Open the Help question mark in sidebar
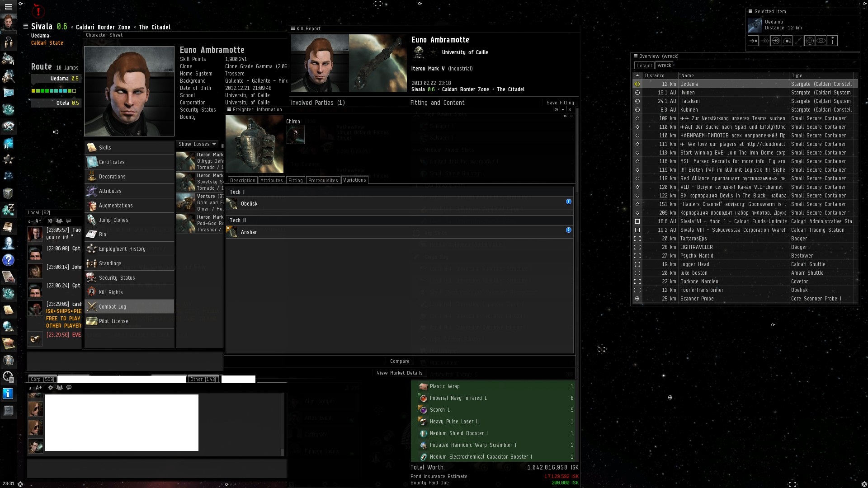 [x=8, y=260]
